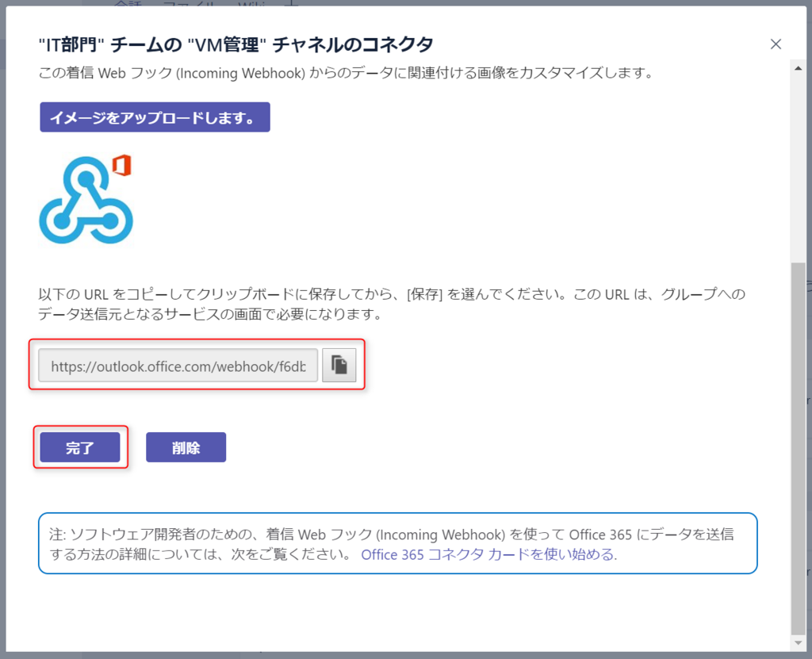The height and width of the screenshot is (659, 812).
Task: Click the Incoming Webhook logo image
Action: coord(86,200)
